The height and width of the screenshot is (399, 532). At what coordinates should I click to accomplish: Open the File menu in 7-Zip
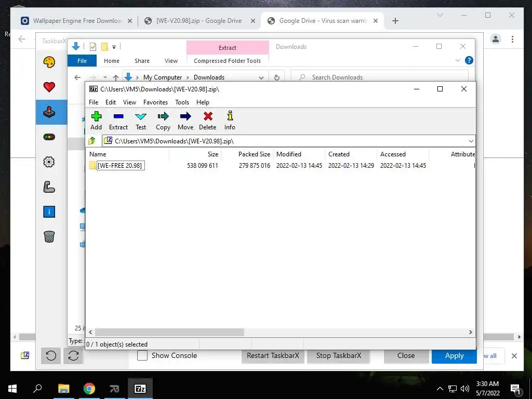94,102
